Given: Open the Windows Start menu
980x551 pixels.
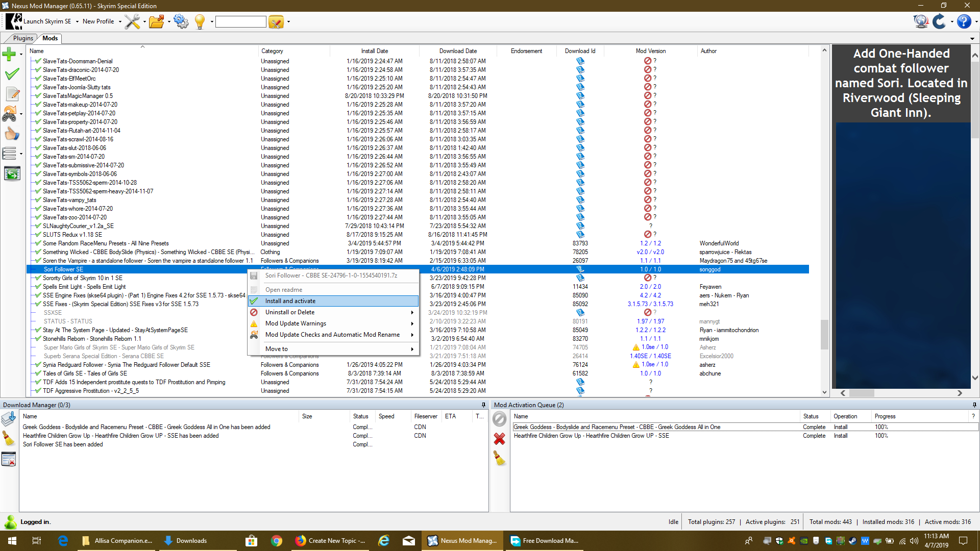Looking at the screenshot, I should click(12, 541).
